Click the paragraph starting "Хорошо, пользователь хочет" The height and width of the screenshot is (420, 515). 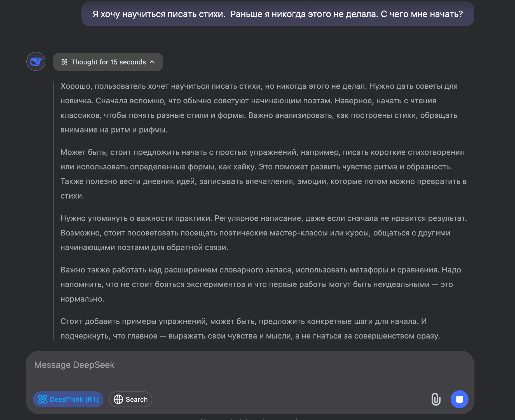click(x=259, y=108)
